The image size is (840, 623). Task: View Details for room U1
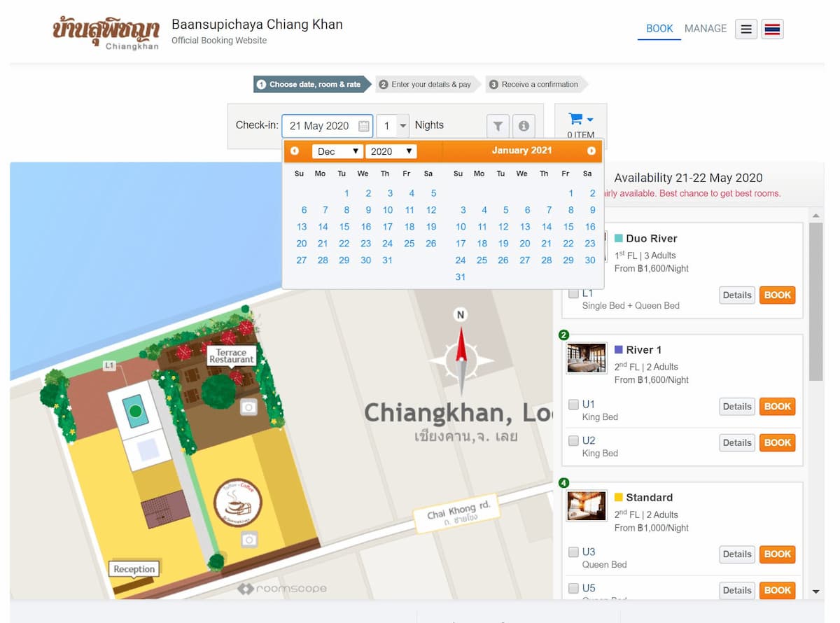click(737, 407)
